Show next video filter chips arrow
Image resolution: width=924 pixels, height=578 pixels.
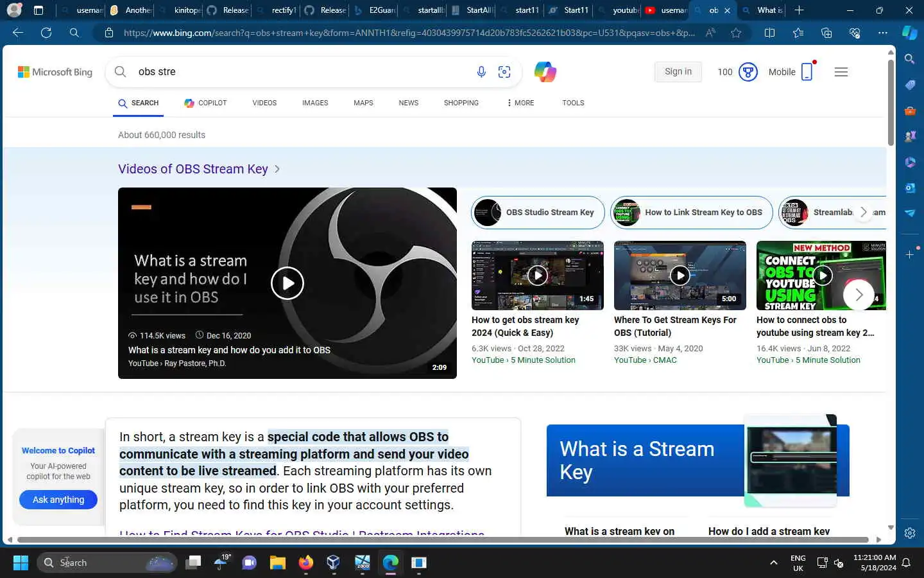click(864, 212)
